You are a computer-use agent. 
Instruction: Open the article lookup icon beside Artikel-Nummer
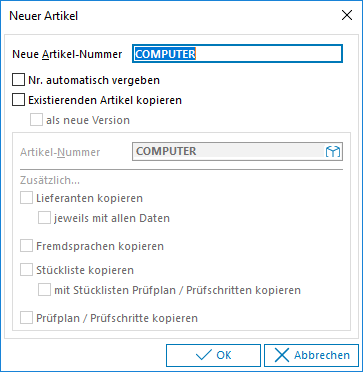(x=333, y=152)
